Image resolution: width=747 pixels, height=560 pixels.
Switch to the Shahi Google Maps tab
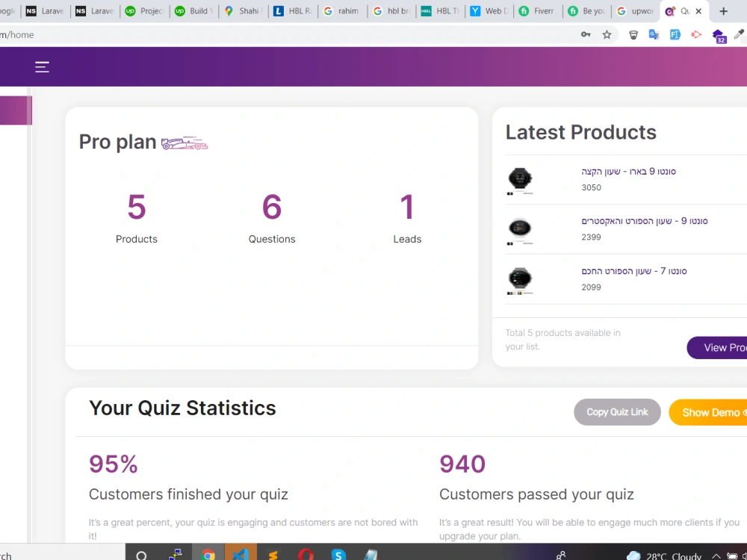(x=244, y=11)
